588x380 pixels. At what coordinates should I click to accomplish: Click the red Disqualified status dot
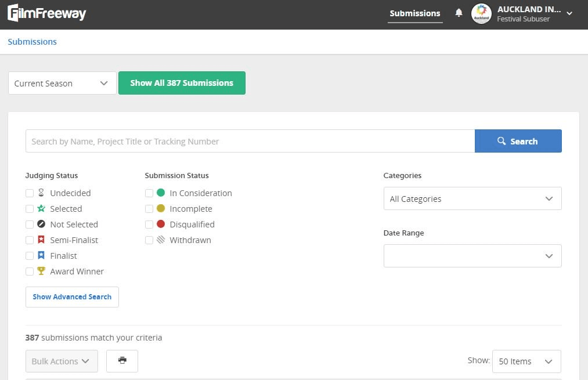point(161,225)
